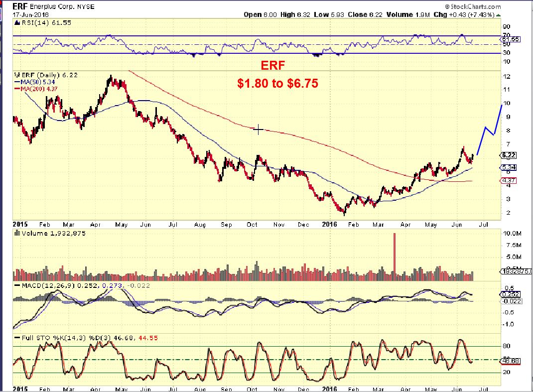Click the boxed 1932875 volume axis label
533x392 pixels.
click(517, 271)
